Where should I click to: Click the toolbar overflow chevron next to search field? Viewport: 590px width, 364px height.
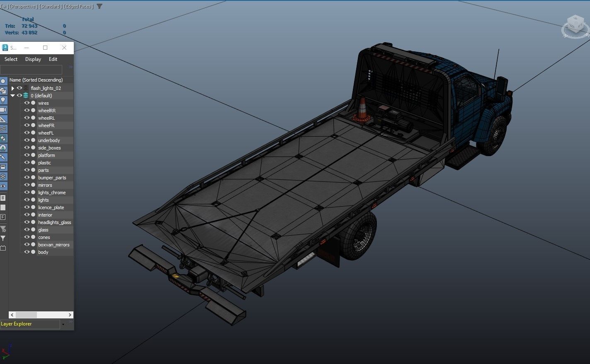coord(70,67)
